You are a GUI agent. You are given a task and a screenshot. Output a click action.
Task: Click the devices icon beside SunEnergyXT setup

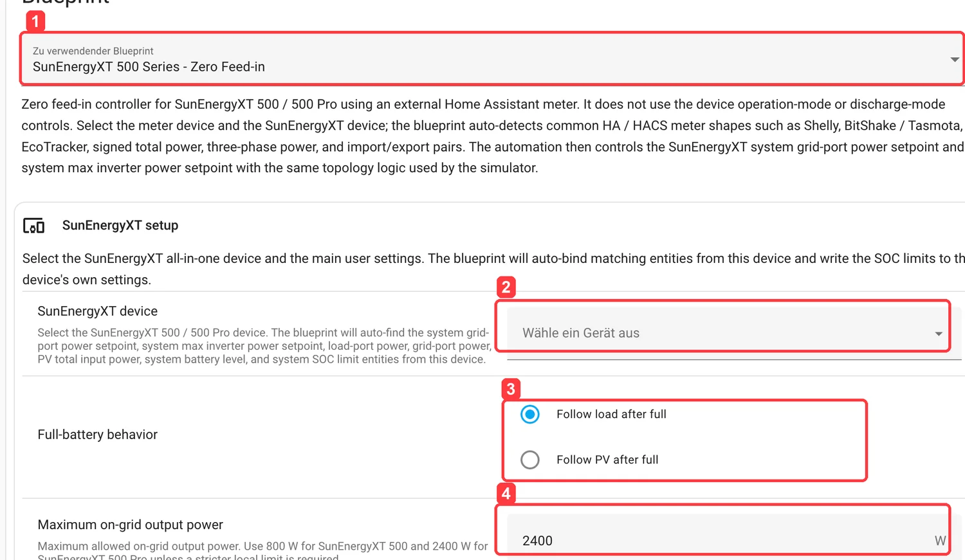pyautogui.click(x=33, y=226)
